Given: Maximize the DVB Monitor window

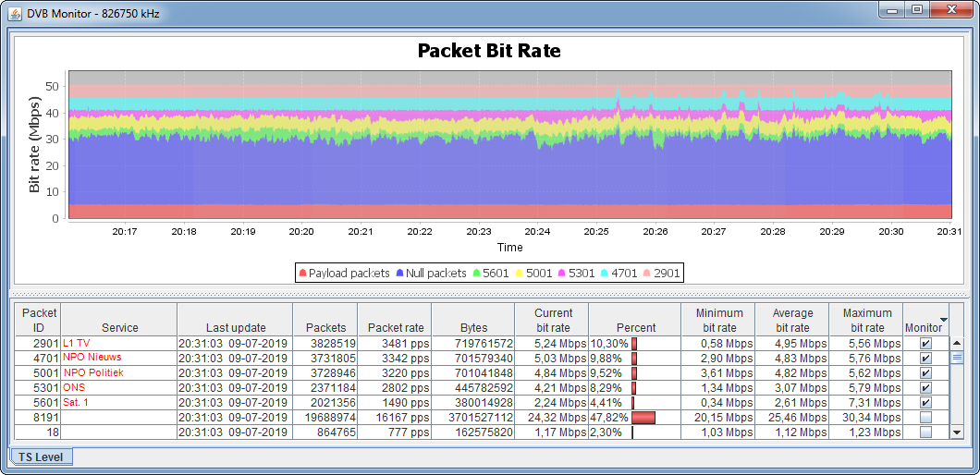Looking at the screenshot, I should (916, 10).
